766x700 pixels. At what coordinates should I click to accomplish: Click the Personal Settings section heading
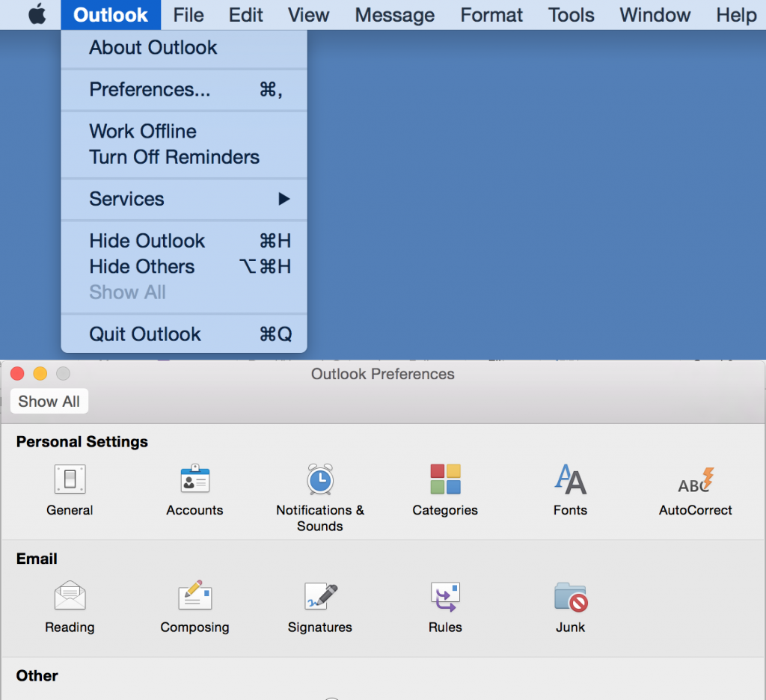click(82, 441)
